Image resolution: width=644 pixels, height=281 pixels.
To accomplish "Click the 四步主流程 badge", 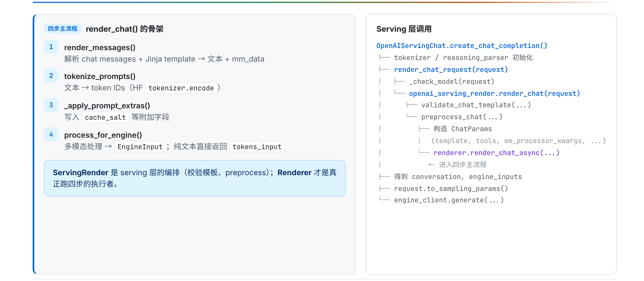I will (63, 29).
